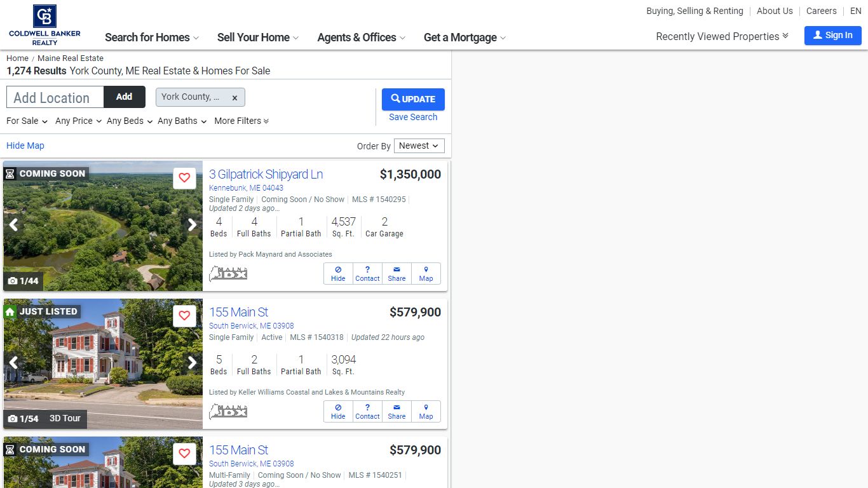This screenshot has width=868, height=488.
Task: Click the Just Listed badge on 155 Main St
Action: tap(41, 311)
